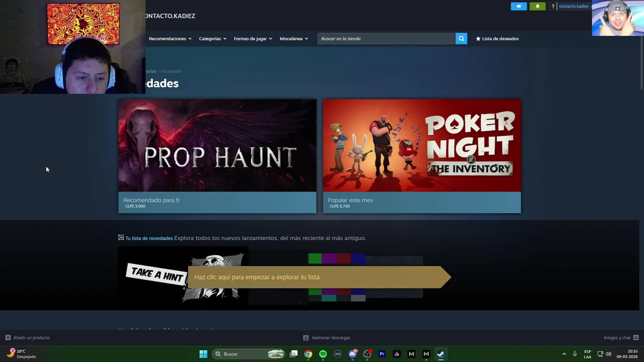Expand the Miscelánea menu
Viewport: 644px width, 362px height.
click(293, 39)
